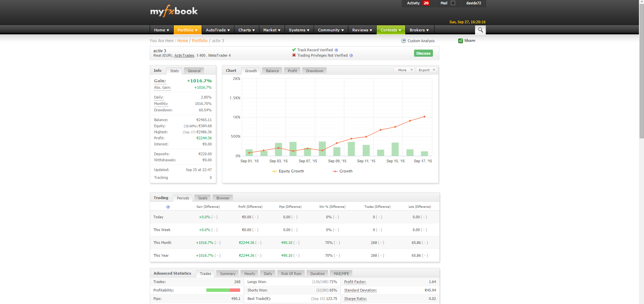The height and width of the screenshot is (304, 644).
Task: Open the Mail inbox link
Action: point(448,3)
